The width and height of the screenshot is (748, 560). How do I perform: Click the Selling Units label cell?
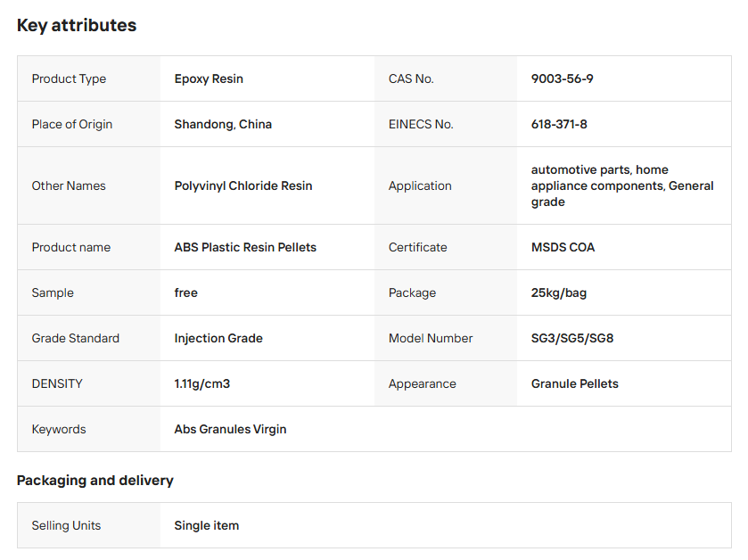coord(89,525)
